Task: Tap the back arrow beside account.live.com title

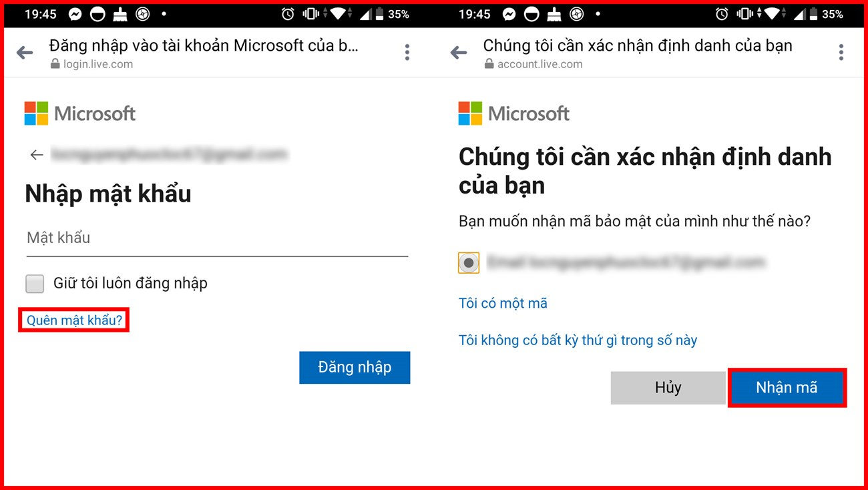Action: coord(459,53)
